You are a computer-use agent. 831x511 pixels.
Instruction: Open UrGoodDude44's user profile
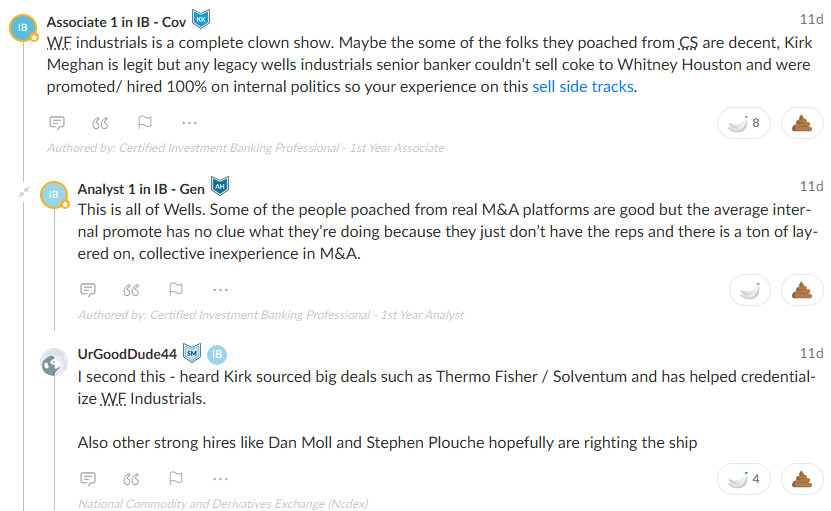(x=127, y=354)
